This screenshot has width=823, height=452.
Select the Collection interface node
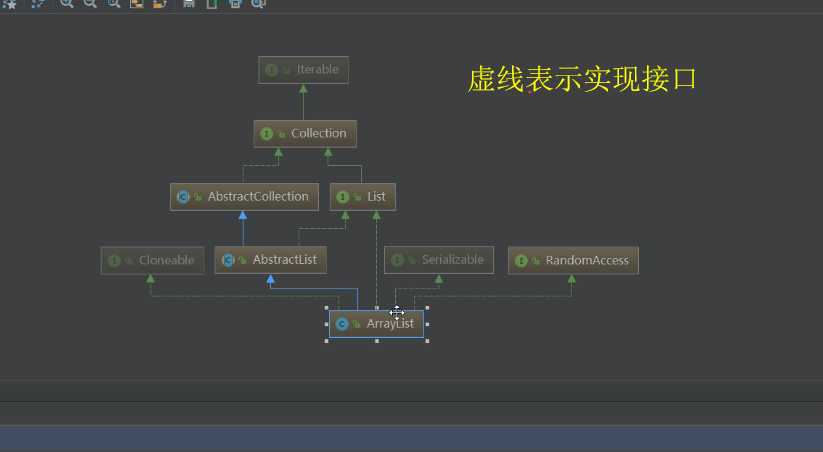(x=305, y=134)
